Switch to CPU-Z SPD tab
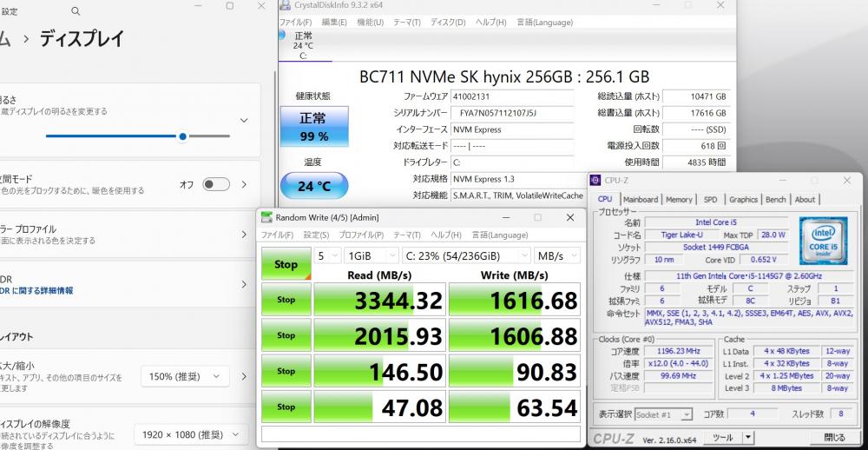This screenshot has width=868, height=450. point(710,200)
